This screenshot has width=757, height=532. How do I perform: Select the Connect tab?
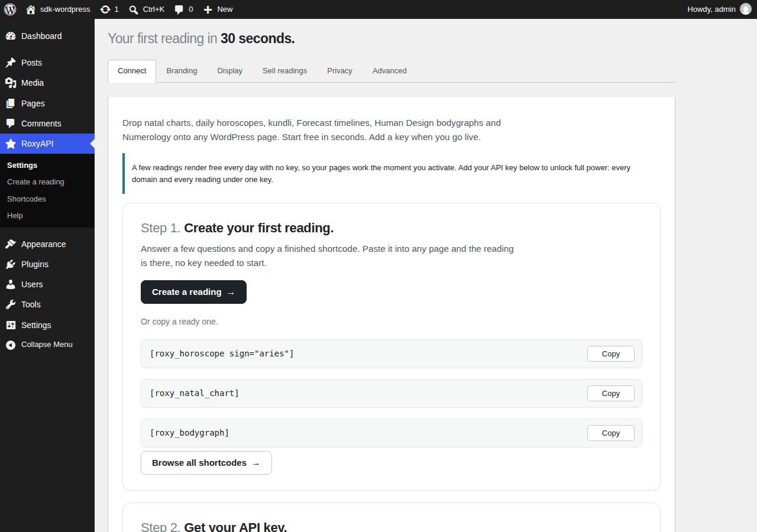[x=132, y=71]
